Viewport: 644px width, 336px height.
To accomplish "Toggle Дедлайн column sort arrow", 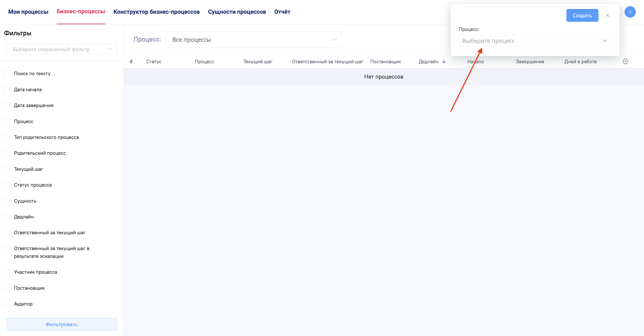I will tap(444, 62).
